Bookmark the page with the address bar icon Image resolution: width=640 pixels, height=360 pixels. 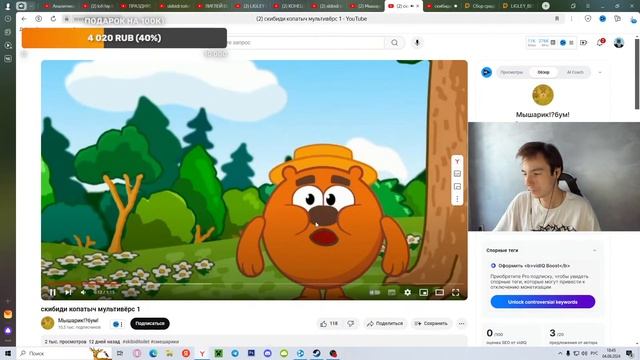557,19
